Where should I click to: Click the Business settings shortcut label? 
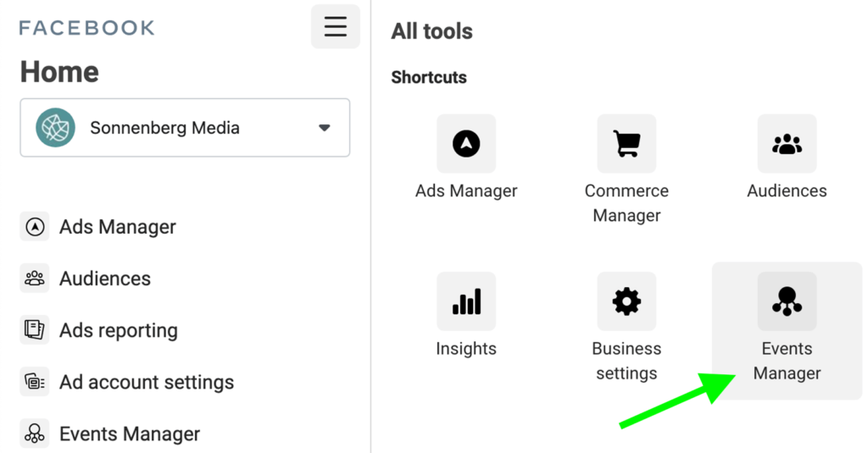pyautogui.click(x=626, y=361)
